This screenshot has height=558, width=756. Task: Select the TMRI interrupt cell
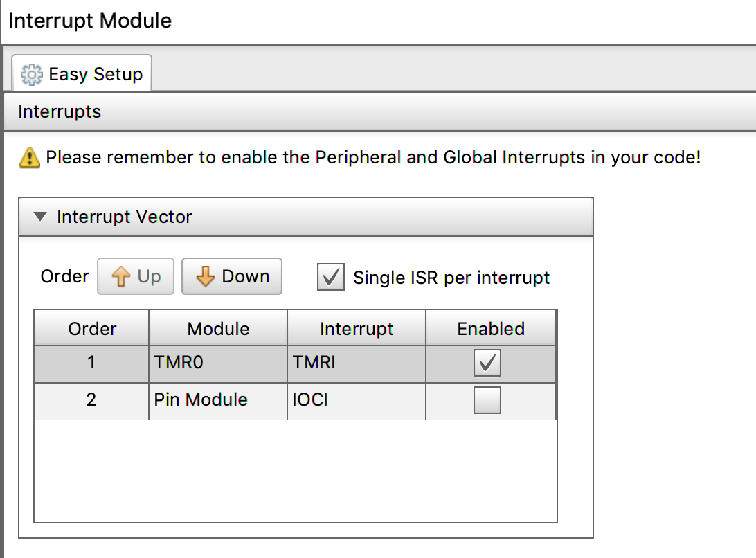pyautogui.click(x=356, y=363)
